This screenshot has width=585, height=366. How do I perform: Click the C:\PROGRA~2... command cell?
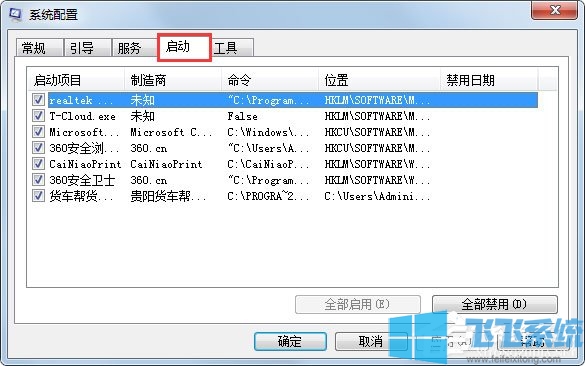coord(268,196)
